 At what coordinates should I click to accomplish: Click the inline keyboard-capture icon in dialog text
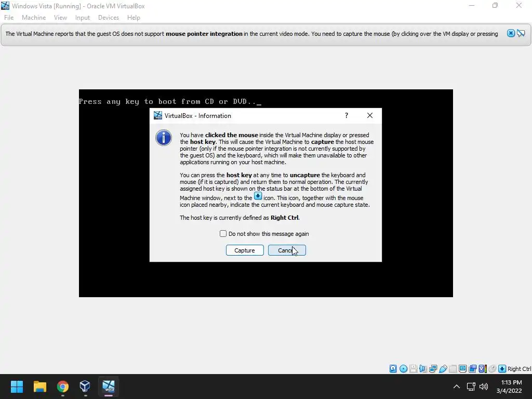(x=258, y=196)
